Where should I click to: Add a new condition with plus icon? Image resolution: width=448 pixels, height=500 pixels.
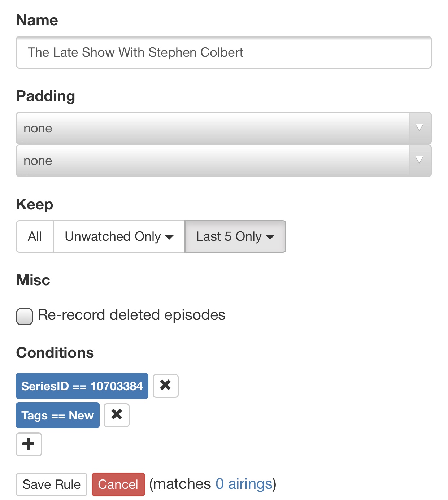pos(29,444)
